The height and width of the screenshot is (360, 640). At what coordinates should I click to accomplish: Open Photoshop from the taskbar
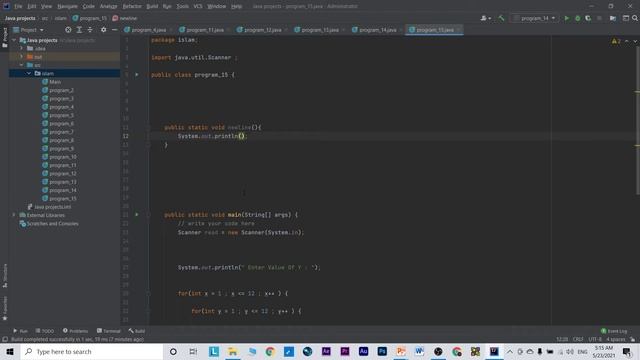point(382,351)
